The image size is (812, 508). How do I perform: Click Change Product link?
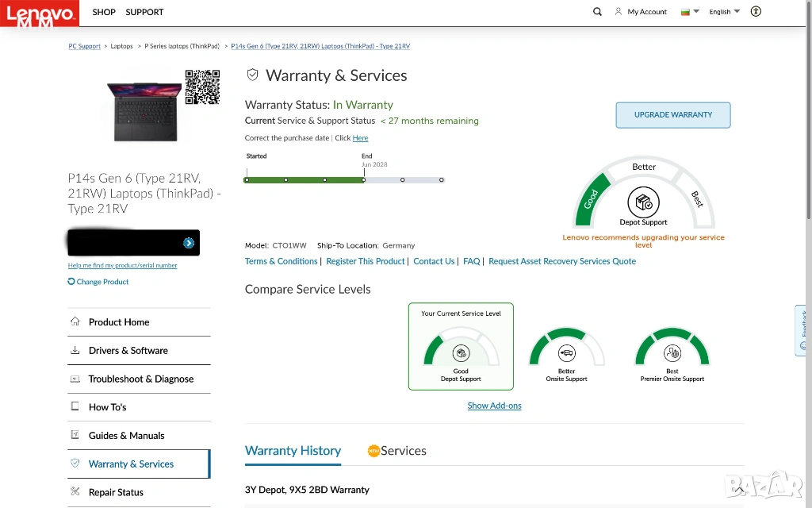click(102, 282)
